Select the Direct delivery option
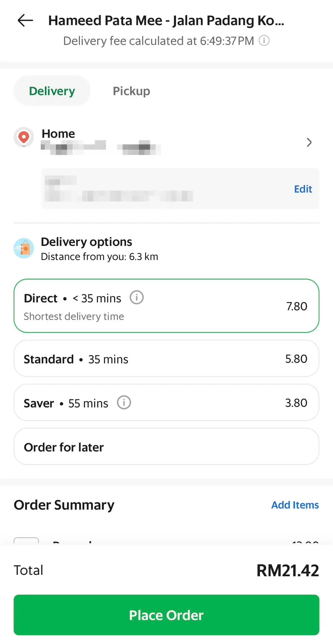This screenshot has height=644, width=333. click(x=166, y=306)
